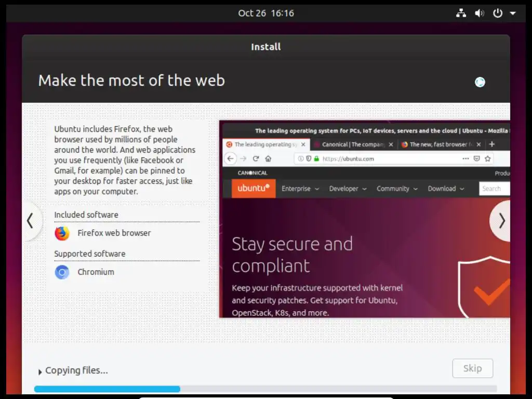The height and width of the screenshot is (399, 532).
Task: Click the Pocket save icon
Action: (x=477, y=158)
